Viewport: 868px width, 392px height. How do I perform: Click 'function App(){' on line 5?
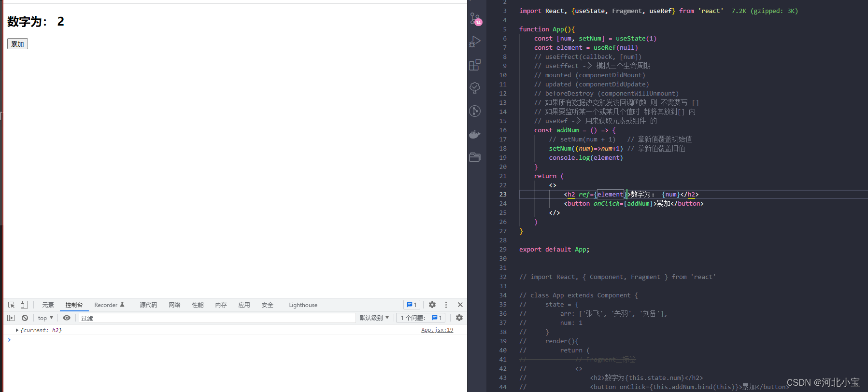point(547,29)
